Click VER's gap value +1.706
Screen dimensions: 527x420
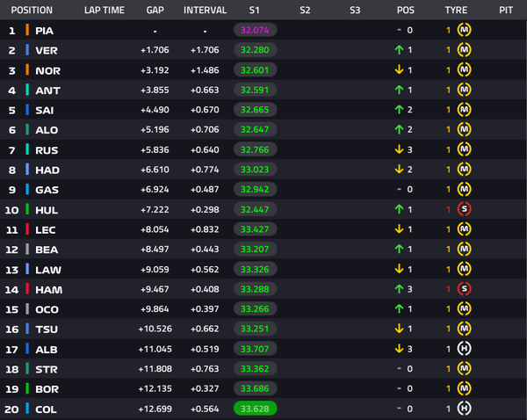tap(155, 50)
